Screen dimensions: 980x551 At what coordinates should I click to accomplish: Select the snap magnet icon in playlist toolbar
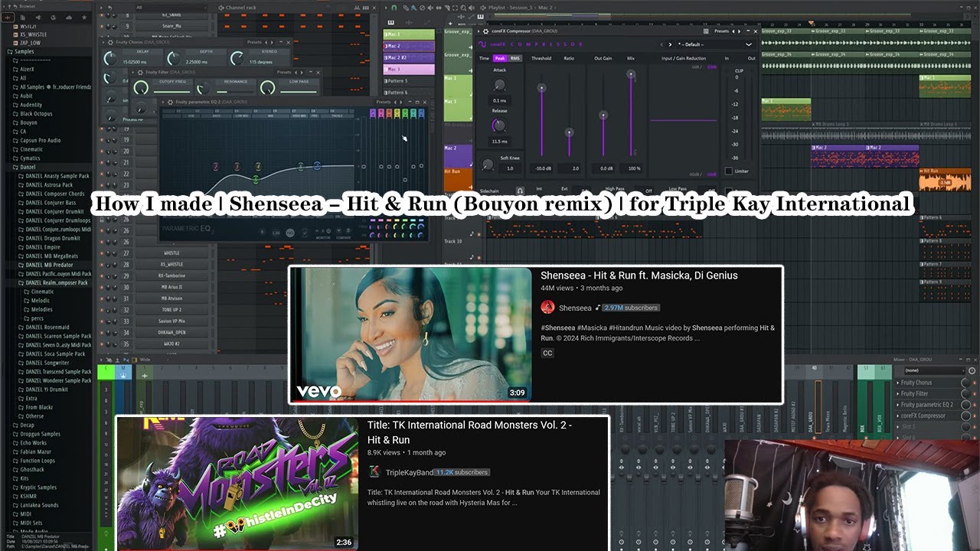(x=394, y=8)
